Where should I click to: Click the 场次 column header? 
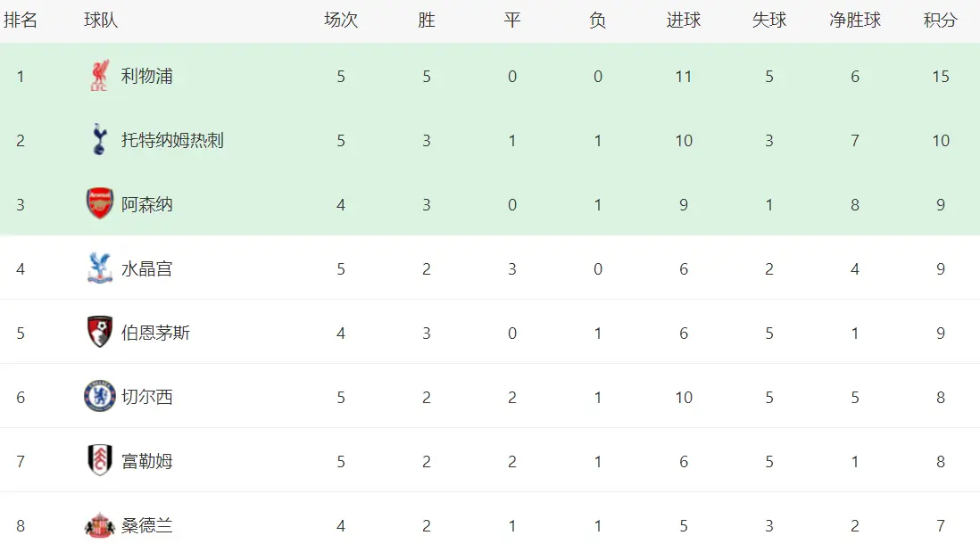coord(340,21)
